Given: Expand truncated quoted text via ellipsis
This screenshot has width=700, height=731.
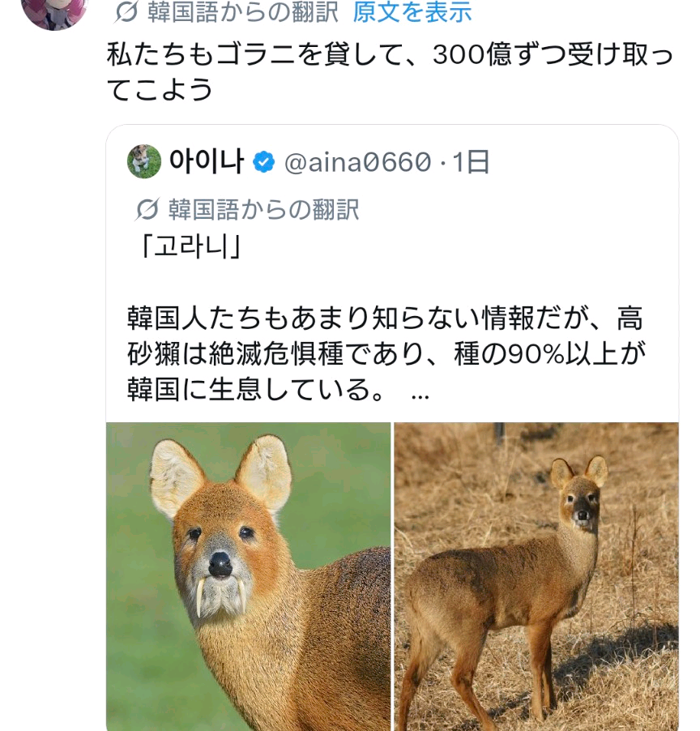Looking at the screenshot, I should (420, 393).
